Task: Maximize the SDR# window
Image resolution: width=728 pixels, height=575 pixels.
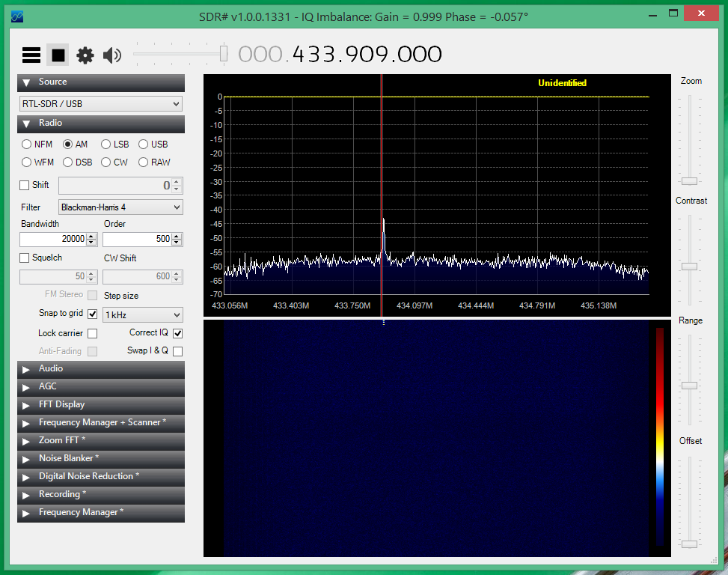Action: [673, 13]
